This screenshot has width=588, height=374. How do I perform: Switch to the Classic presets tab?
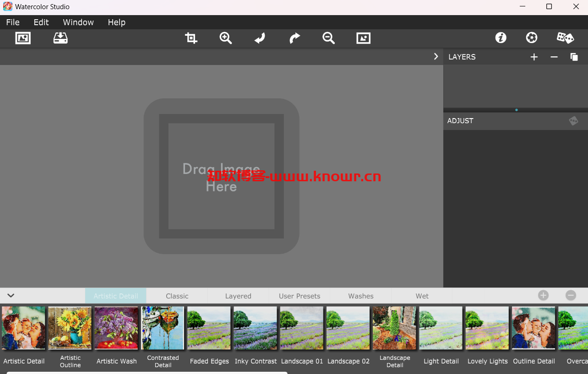pyautogui.click(x=177, y=296)
